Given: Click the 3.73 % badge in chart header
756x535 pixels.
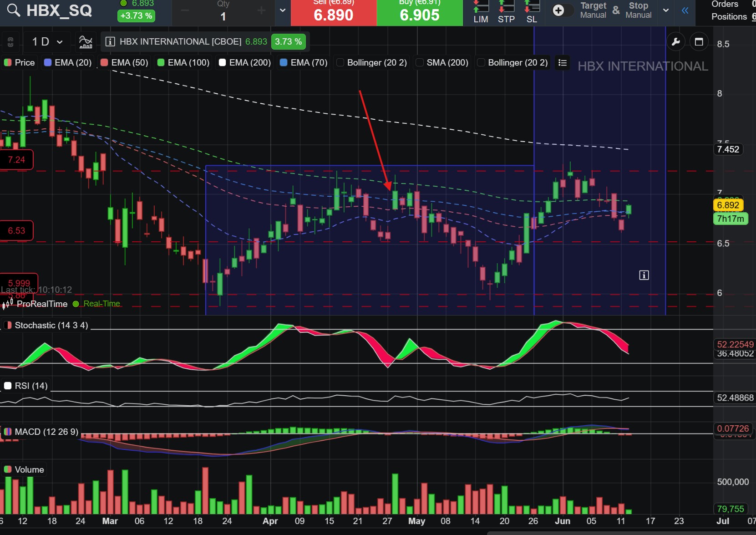Looking at the screenshot, I should tap(288, 42).
